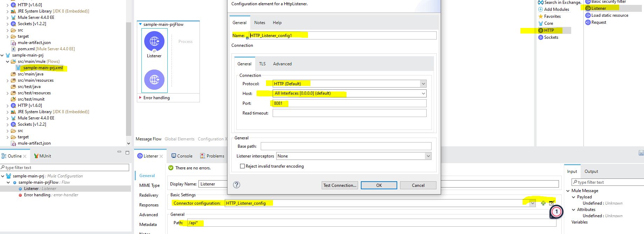Click the Package Explorer scrollbar down arrow
Image resolution: width=644 pixels, height=234 pixels.
[x=128, y=143]
